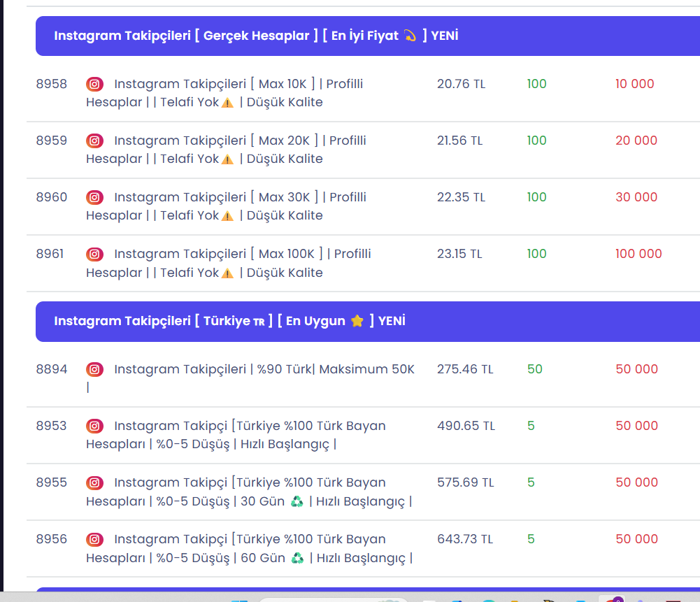700x602 pixels.
Task: Click minimum order 100 in row 8958
Action: click(536, 84)
